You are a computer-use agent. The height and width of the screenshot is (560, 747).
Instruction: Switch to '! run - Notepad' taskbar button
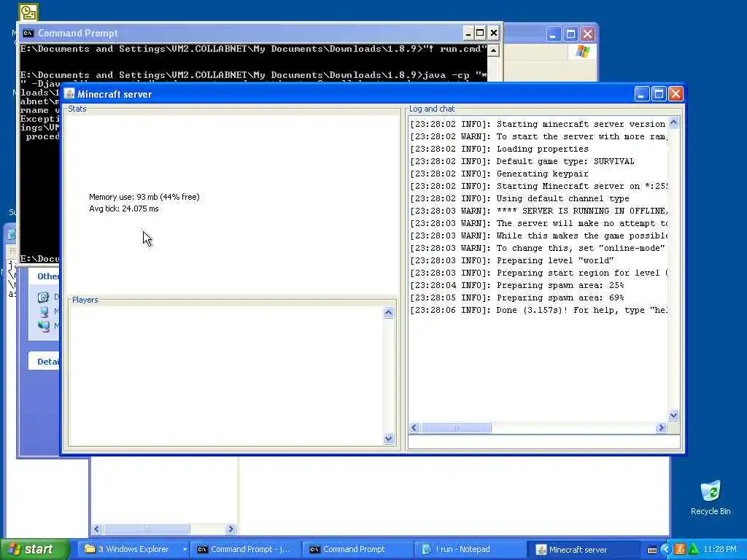click(x=469, y=549)
